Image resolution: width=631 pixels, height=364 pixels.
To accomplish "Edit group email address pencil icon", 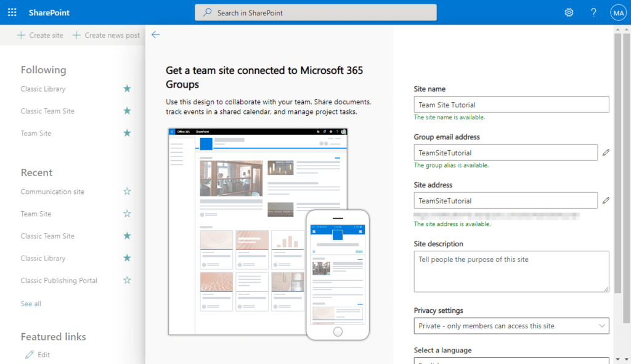I will (606, 153).
